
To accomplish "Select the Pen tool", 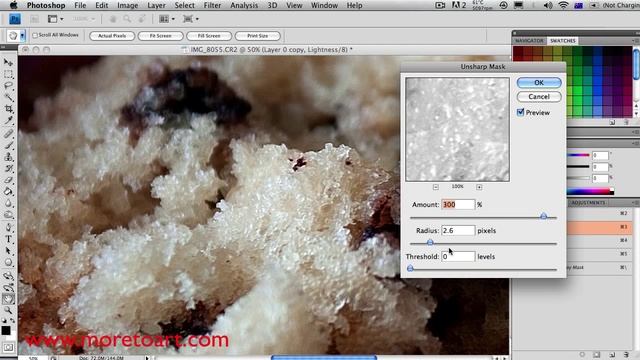I will [x=8, y=228].
